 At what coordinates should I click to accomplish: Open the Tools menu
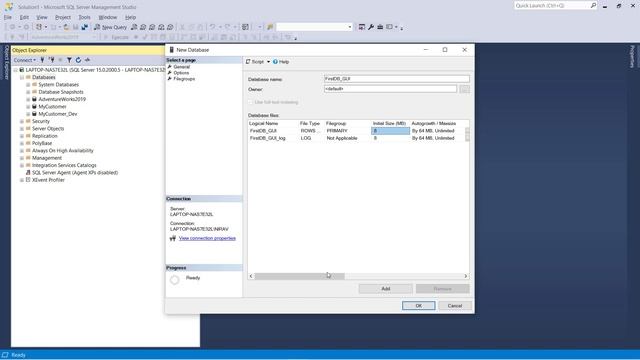(84, 17)
